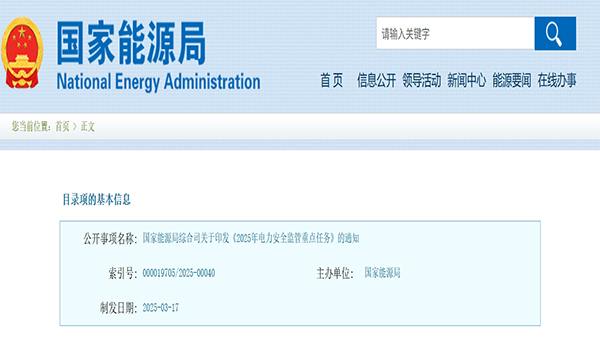600x360 pixels.
Task: Click the national emblem logo
Action: point(22,53)
